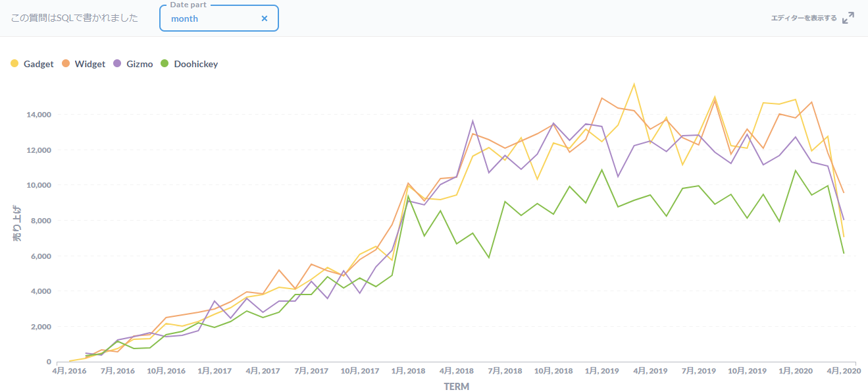
Task: Click the yellow Gadget legend dot
Action: click(14, 64)
